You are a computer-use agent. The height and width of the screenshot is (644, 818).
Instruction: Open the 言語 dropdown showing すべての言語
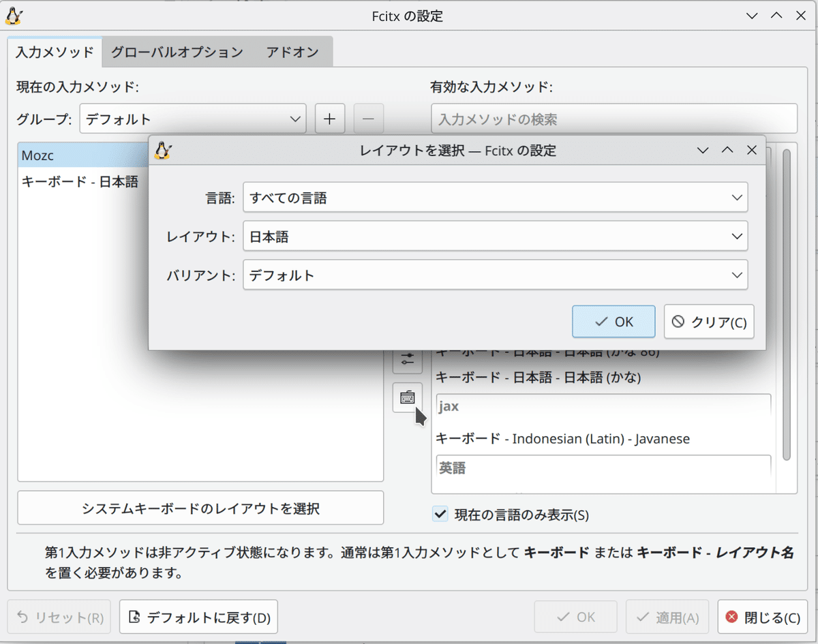[x=496, y=198]
